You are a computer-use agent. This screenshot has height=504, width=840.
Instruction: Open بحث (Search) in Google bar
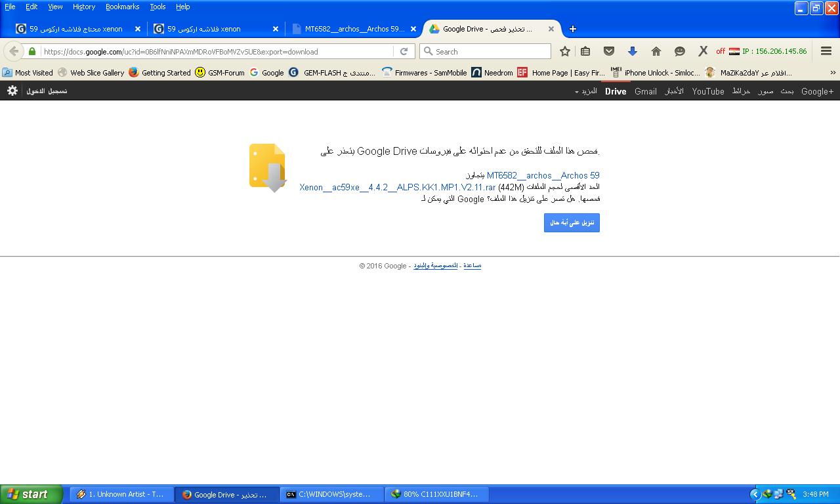(x=787, y=91)
